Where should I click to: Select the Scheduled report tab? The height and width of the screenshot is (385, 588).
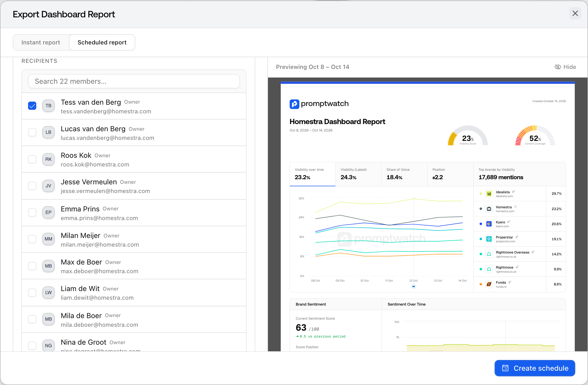point(102,42)
